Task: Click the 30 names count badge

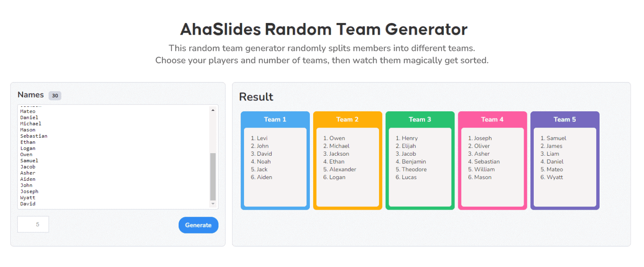Action: click(x=55, y=96)
